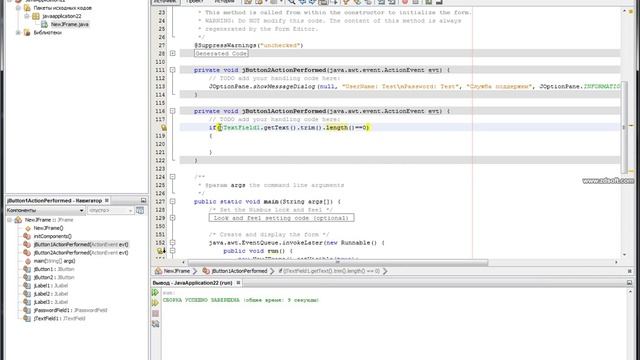
Task: Close the Вывод - JavaApplication22 (run) tab
Action: click(238, 282)
